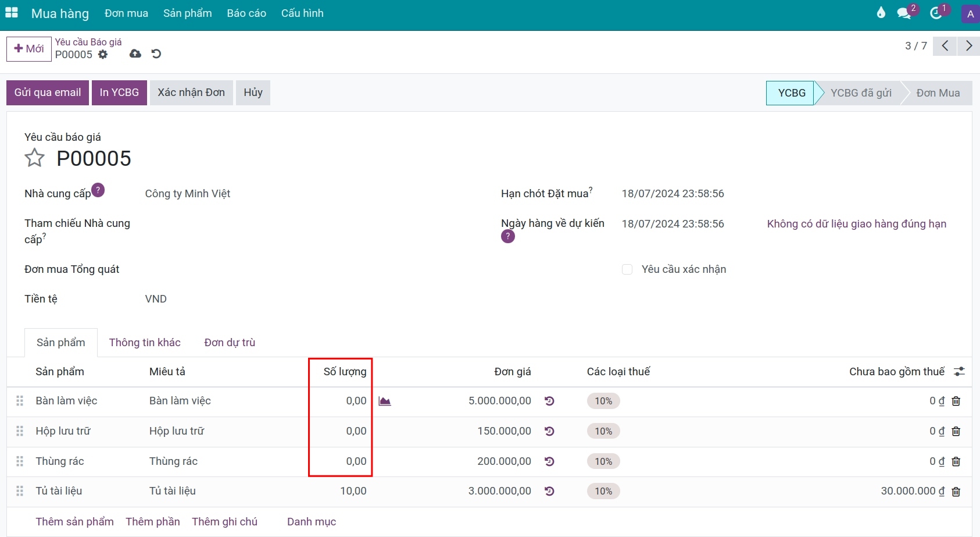Open user avatar menu
Screen dimensions: 980x537
click(x=970, y=14)
